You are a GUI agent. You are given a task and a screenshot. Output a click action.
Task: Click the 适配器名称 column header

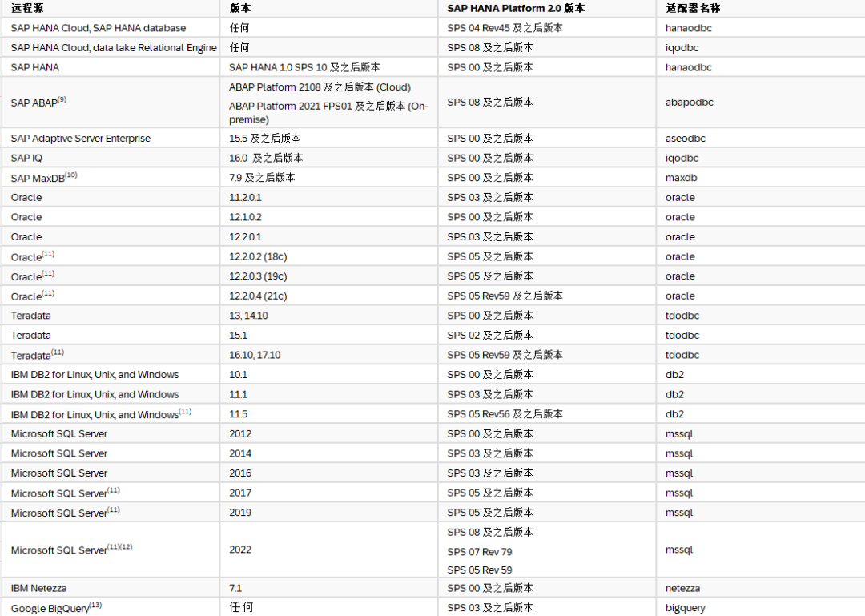pos(692,8)
